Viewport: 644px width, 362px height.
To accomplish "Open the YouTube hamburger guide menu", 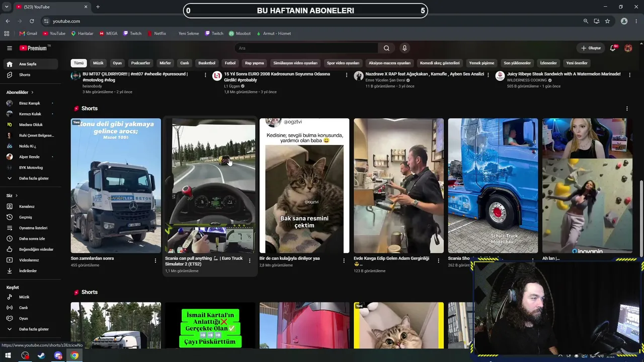I will [x=10, y=48].
